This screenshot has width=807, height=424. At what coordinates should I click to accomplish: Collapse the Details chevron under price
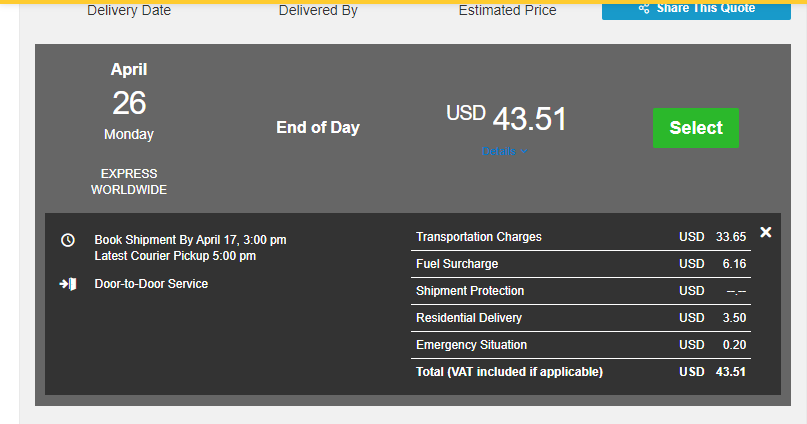[524, 151]
